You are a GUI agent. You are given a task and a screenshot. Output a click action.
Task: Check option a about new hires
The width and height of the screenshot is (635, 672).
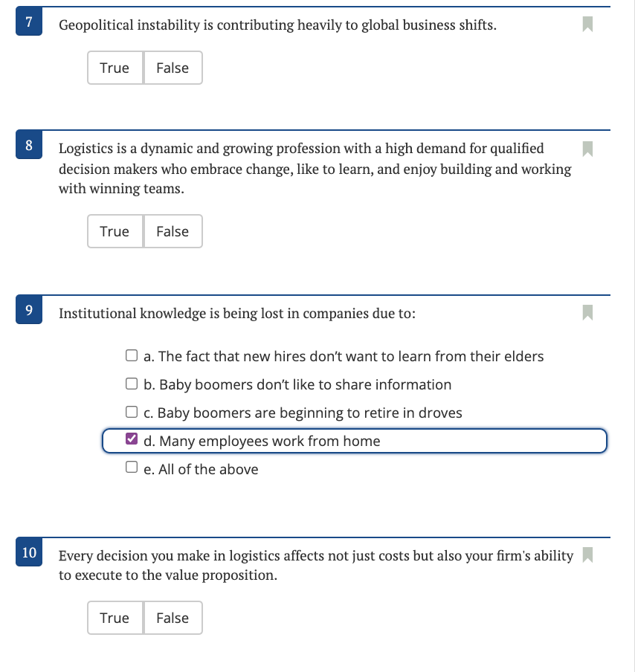tap(132, 355)
